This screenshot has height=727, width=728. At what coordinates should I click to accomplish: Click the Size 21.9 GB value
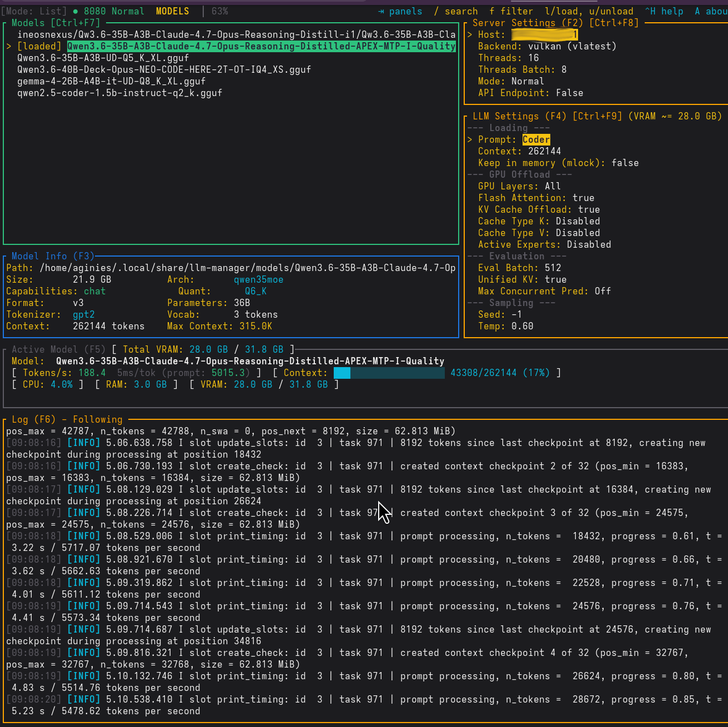[92, 279]
